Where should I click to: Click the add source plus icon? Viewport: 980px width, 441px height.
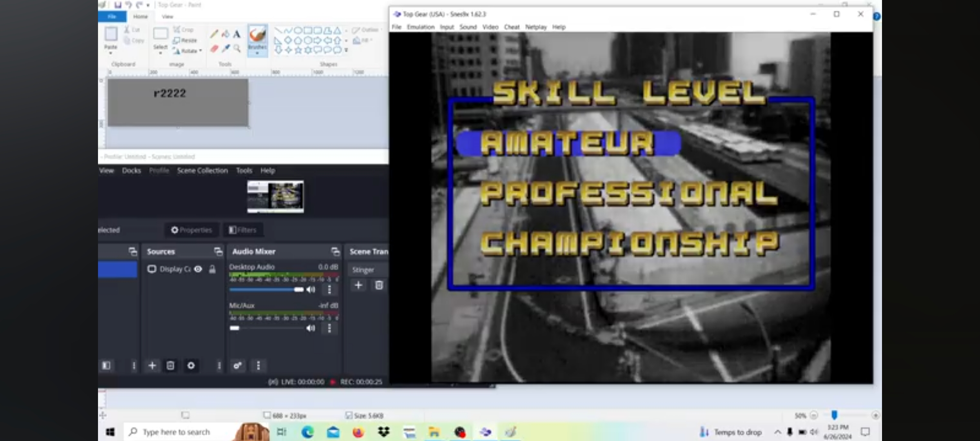[152, 365]
